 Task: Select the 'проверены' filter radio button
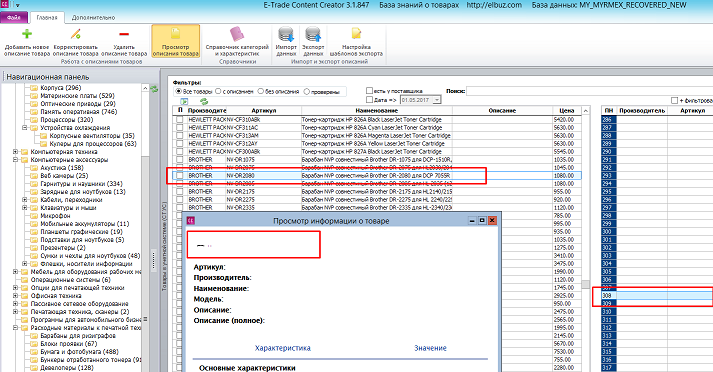coord(307,91)
